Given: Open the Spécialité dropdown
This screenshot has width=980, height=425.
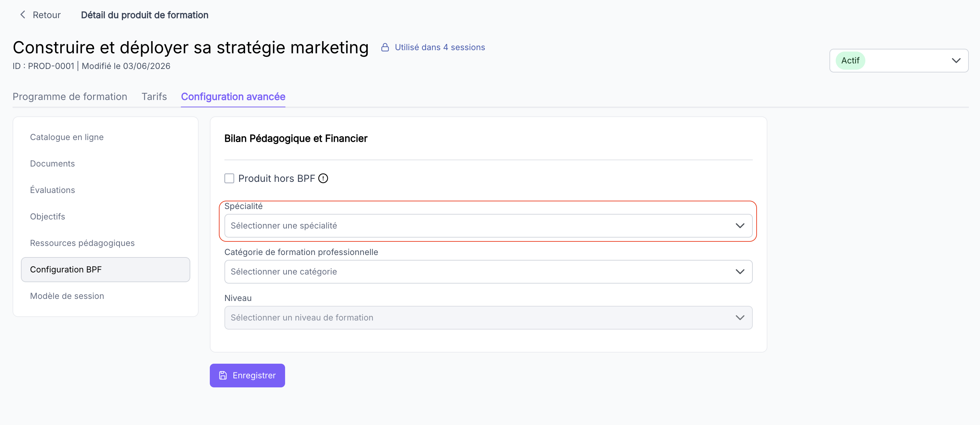Looking at the screenshot, I should [488, 226].
